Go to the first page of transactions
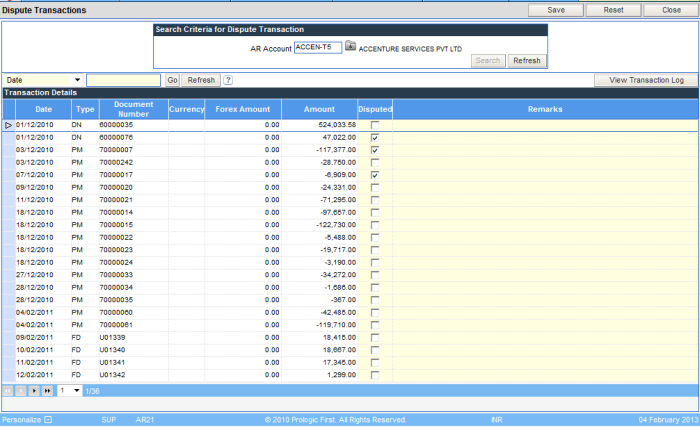 [x=8, y=390]
